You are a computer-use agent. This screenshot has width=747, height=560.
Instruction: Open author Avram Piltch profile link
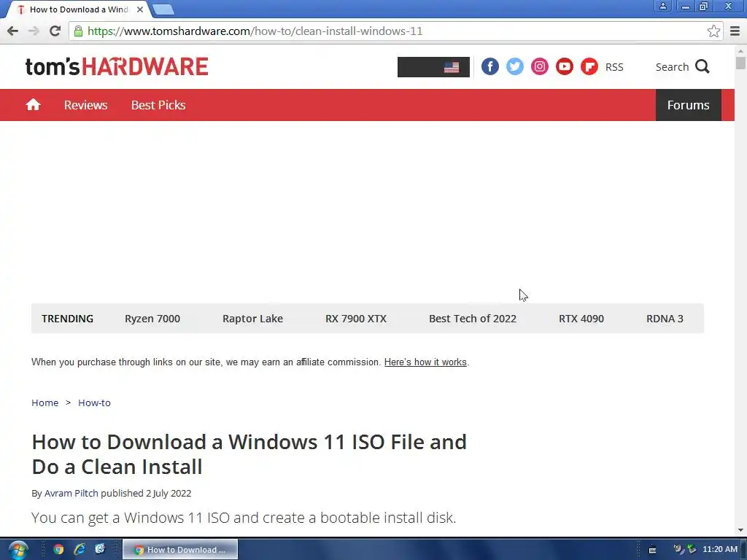[x=71, y=494]
